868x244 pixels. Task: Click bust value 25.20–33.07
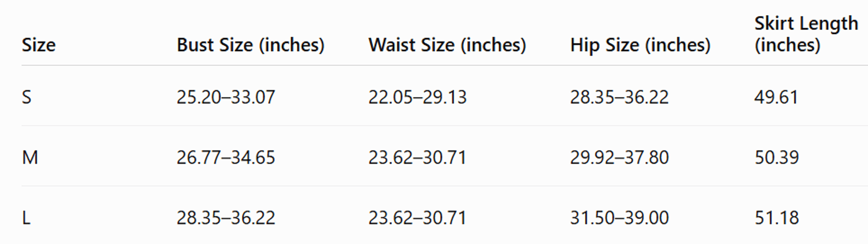tap(226, 97)
